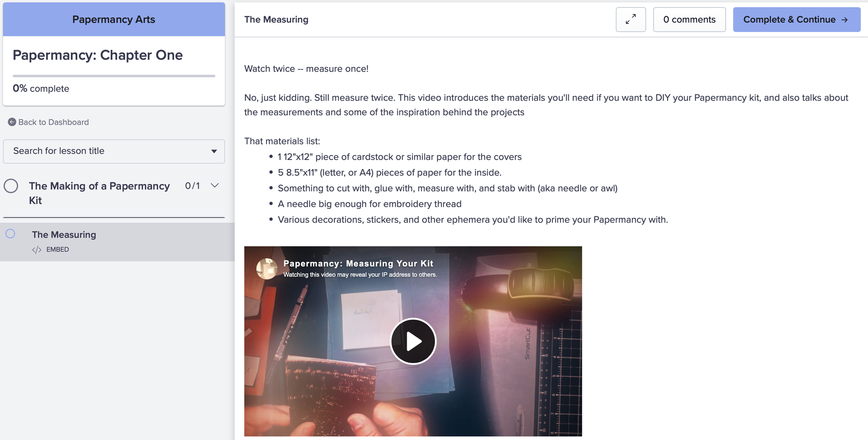Click the course progress bar
The width and height of the screenshot is (868, 440).
click(x=114, y=76)
